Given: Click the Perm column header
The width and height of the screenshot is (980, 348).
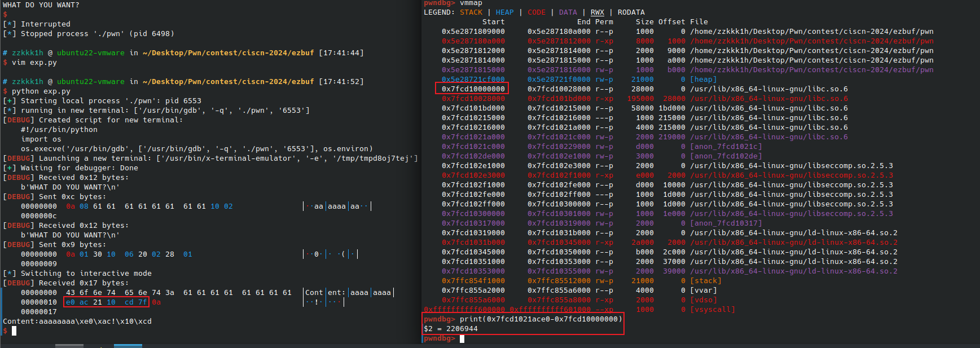Looking at the screenshot, I should click(604, 22).
